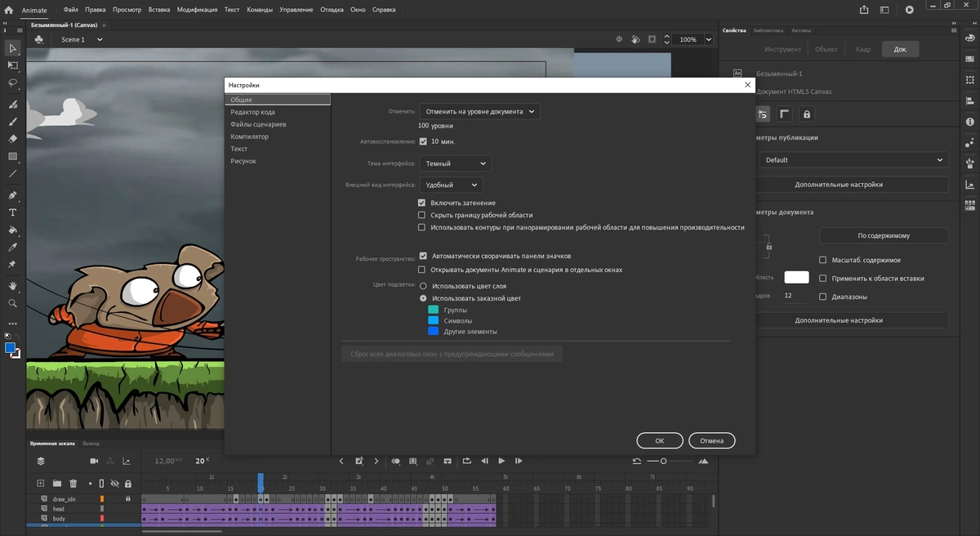Select the Hand tool

(x=12, y=286)
